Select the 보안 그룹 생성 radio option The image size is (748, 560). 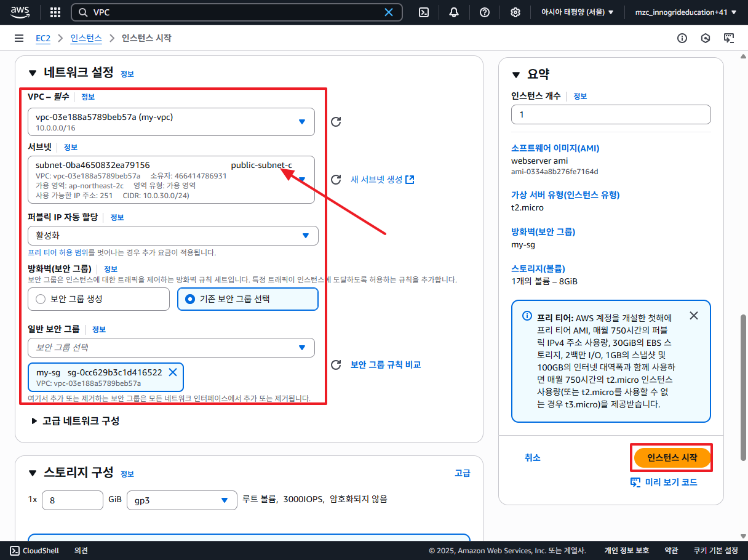(98, 299)
